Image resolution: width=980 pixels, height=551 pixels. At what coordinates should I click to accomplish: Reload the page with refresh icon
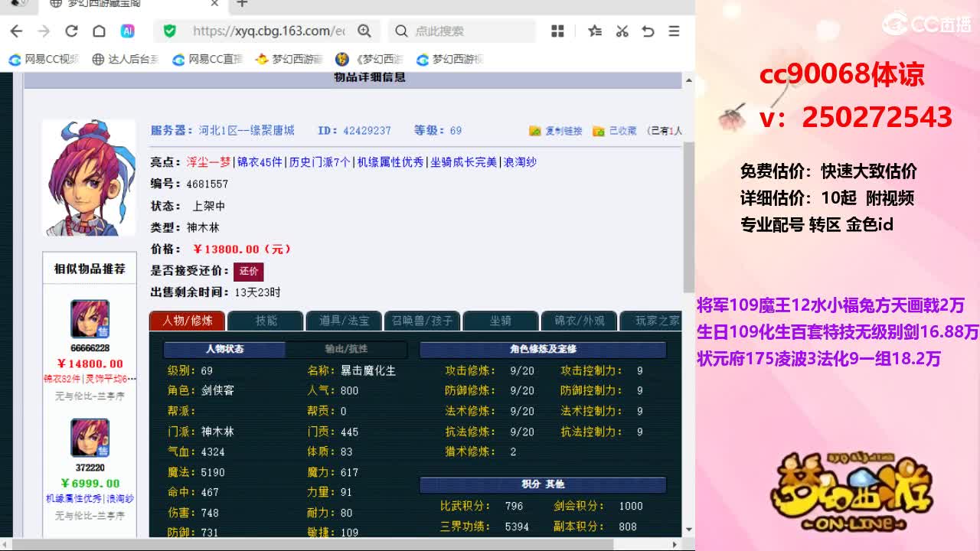click(71, 31)
